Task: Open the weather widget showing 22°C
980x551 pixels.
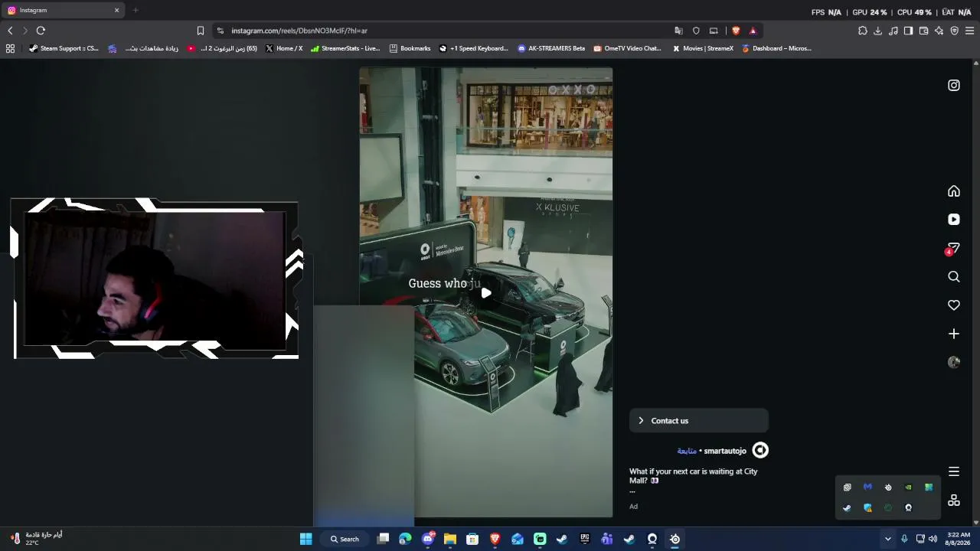Action: [x=36, y=539]
